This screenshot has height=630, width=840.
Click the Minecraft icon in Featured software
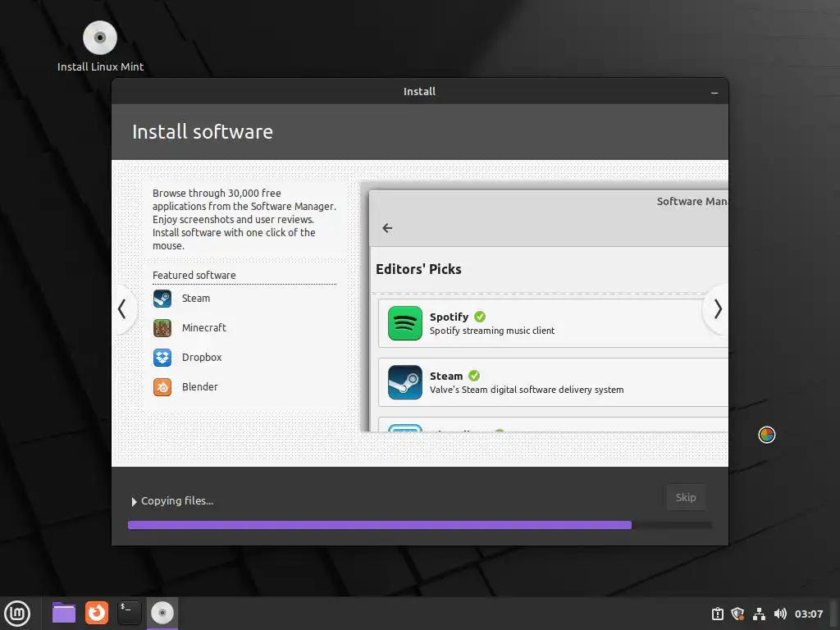point(162,328)
